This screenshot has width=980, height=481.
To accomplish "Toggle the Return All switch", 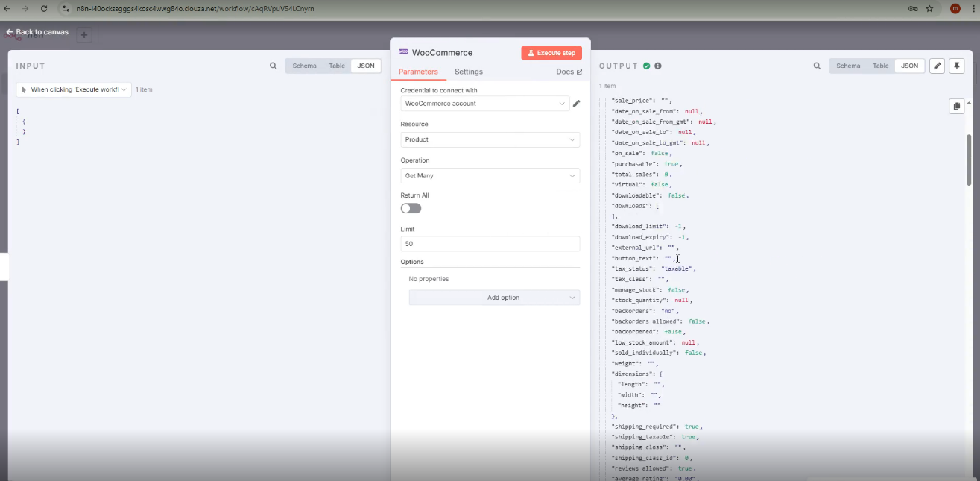I will point(411,208).
